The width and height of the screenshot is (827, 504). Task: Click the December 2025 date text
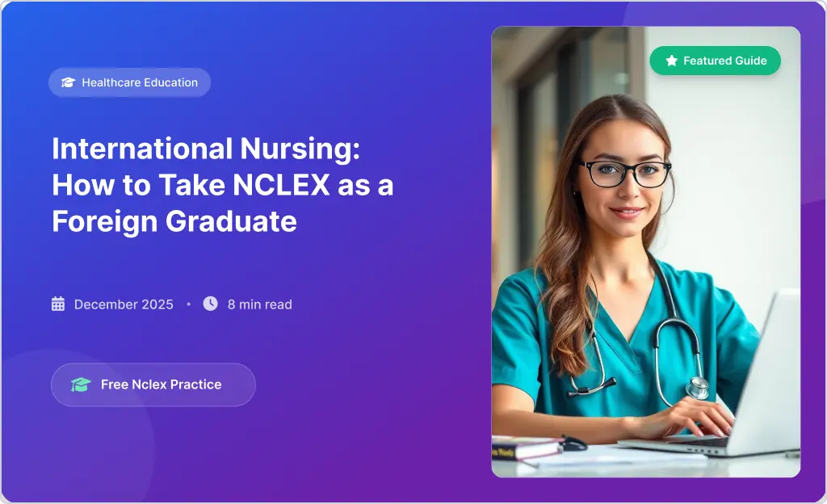124,304
